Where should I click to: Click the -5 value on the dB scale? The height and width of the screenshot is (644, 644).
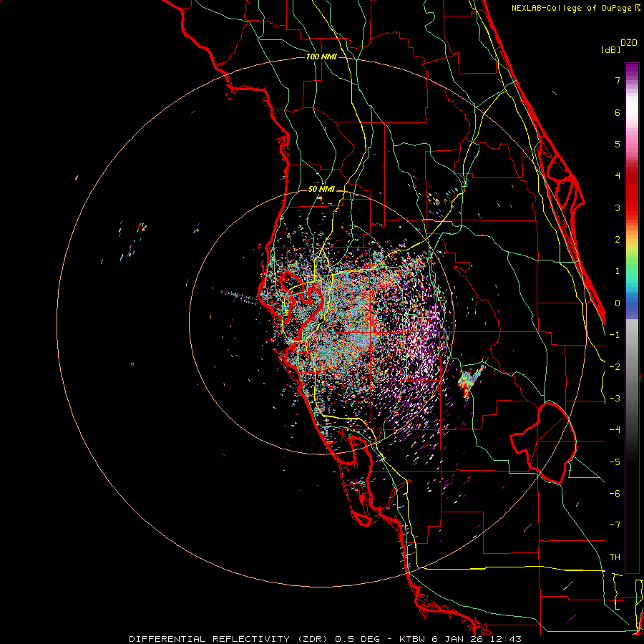coord(615,462)
